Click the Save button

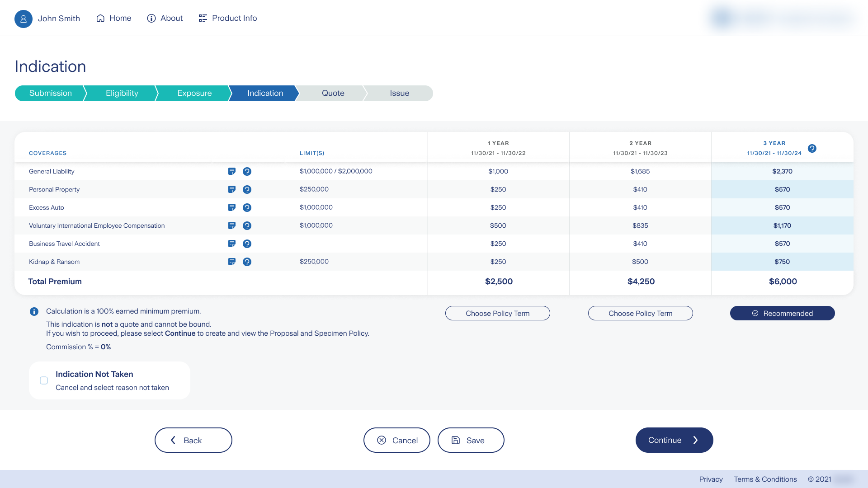[471, 440]
